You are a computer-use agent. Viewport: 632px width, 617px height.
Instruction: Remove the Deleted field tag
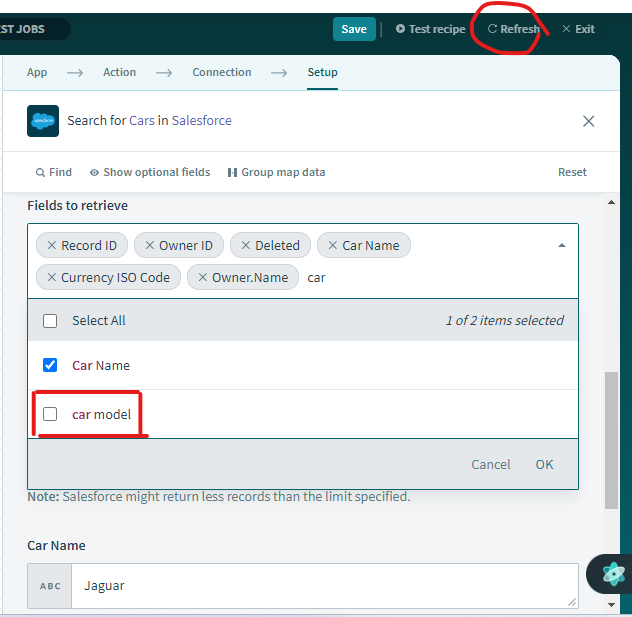(245, 246)
